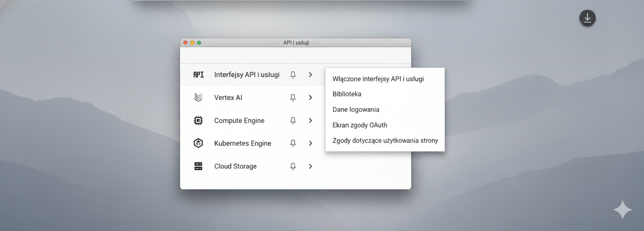644x231 pixels.
Task: Click the API icon beside Interfejsy API
Action: (198, 75)
